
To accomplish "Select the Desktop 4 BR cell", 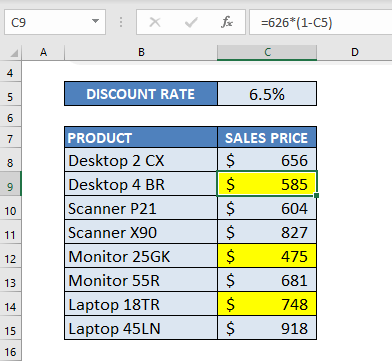I will point(141,184).
